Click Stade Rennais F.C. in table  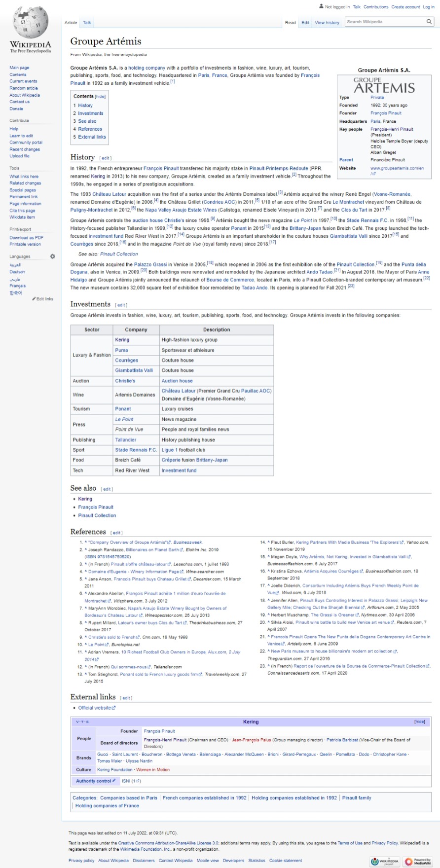(x=136, y=450)
